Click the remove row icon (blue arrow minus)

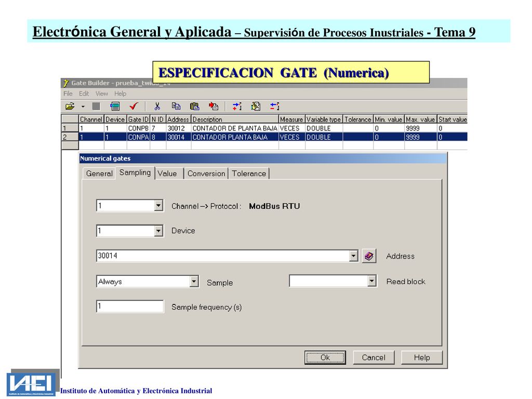274,106
